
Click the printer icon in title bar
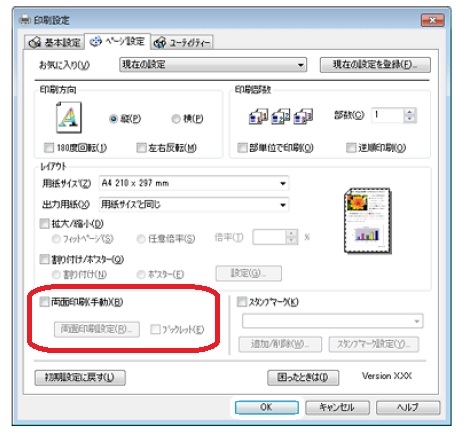25,20
